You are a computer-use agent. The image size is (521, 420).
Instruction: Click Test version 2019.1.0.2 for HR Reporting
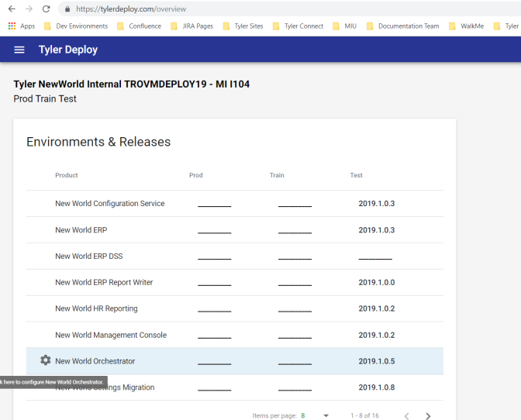tap(376, 308)
